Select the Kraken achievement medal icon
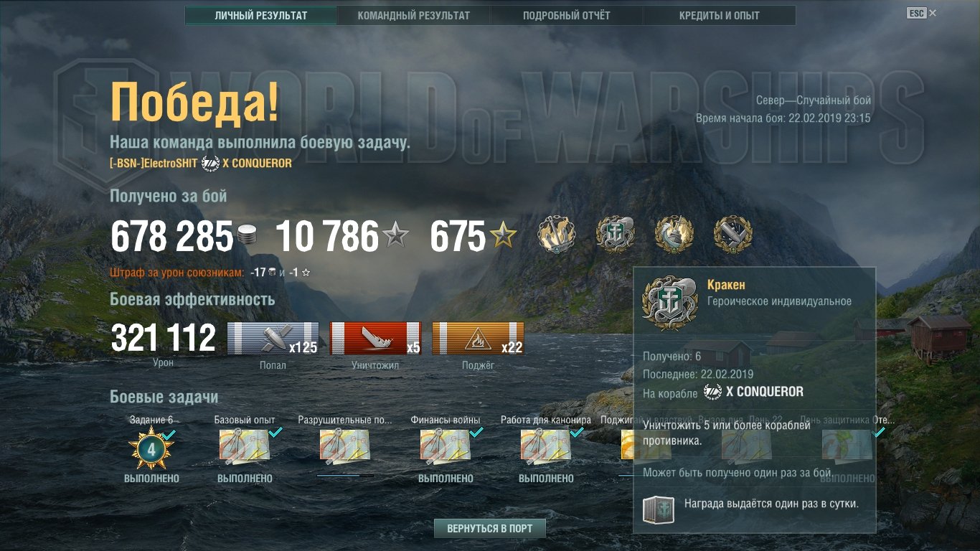Screen dimensions: 980x551 616,234
